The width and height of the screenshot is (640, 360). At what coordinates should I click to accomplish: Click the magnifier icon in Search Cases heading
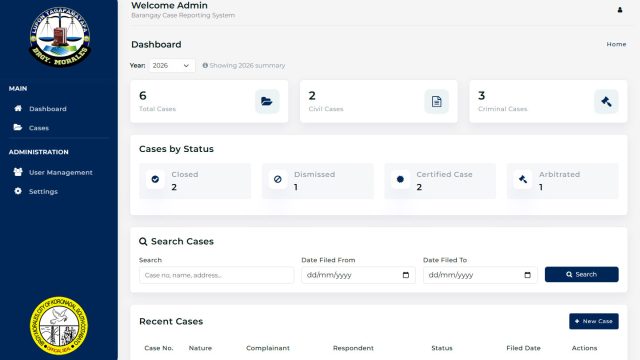[143, 242]
